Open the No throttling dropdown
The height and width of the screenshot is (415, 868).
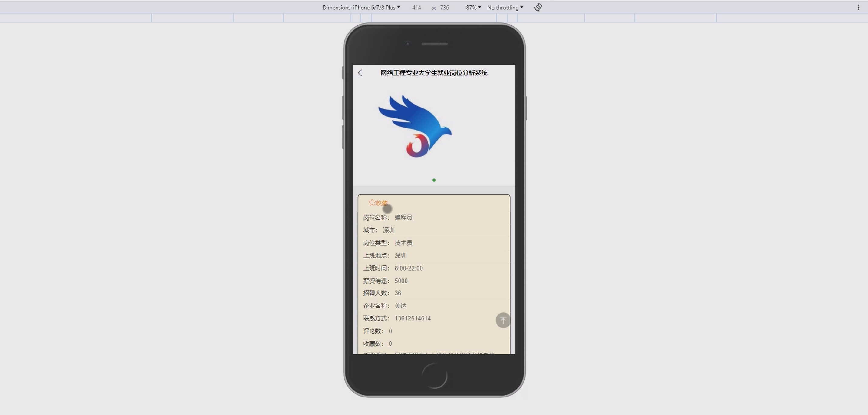coord(505,7)
